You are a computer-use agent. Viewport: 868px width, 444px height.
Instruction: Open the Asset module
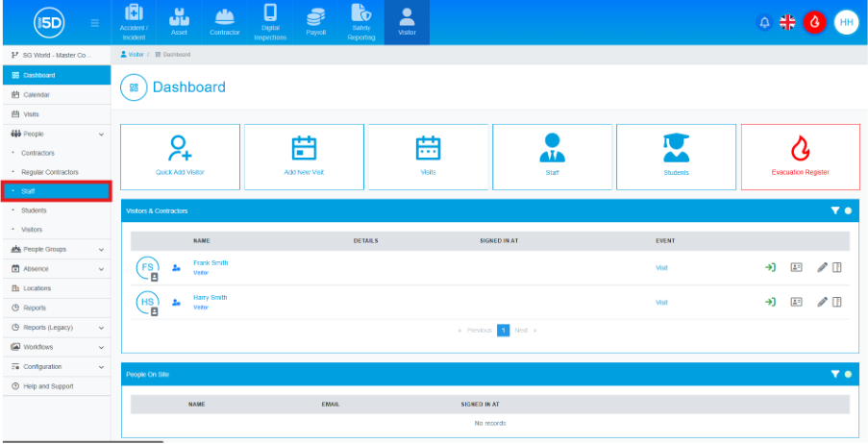pyautogui.click(x=179, y=23)
